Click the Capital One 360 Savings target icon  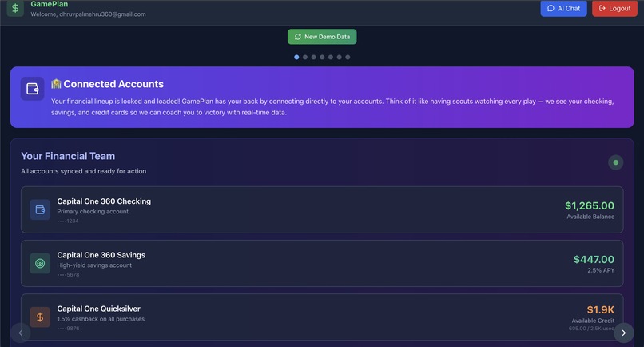click(x=40, y=264)
